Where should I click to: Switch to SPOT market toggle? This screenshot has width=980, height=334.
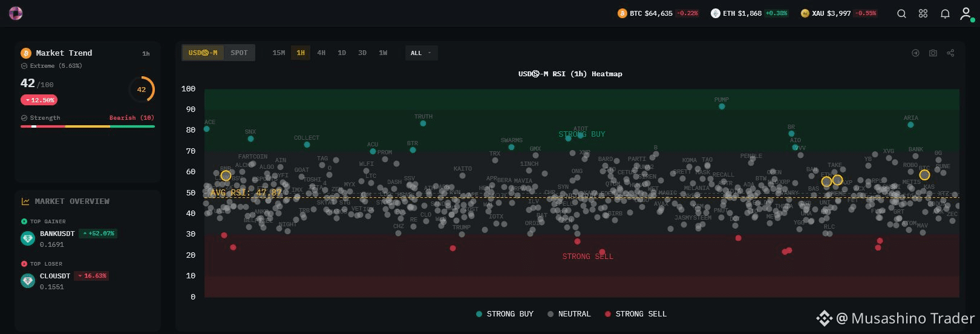(x=239, y=53)
